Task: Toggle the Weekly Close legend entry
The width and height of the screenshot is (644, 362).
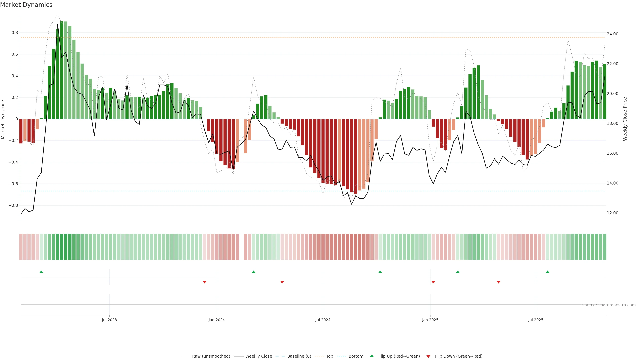Action: click(258, 356)
